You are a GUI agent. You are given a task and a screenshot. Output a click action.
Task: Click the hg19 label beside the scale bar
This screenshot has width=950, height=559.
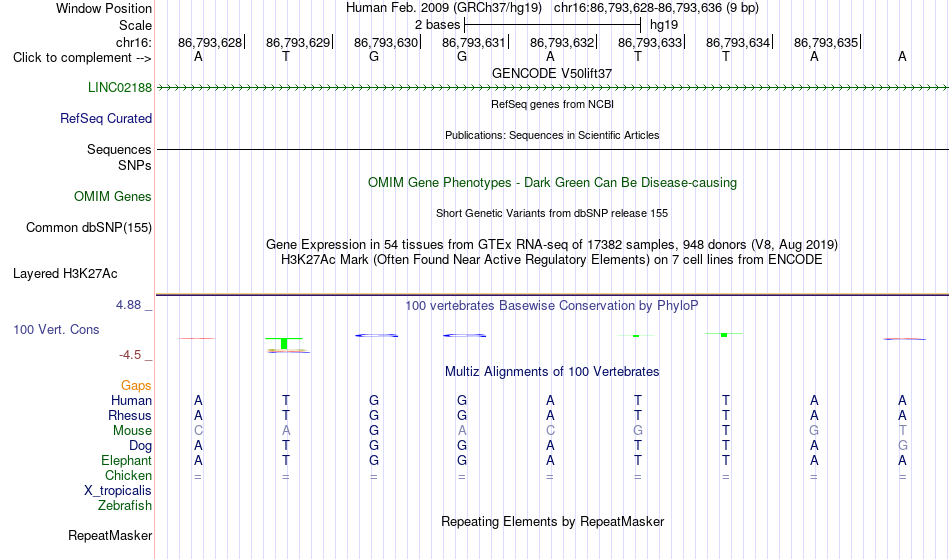coord(664,25)
